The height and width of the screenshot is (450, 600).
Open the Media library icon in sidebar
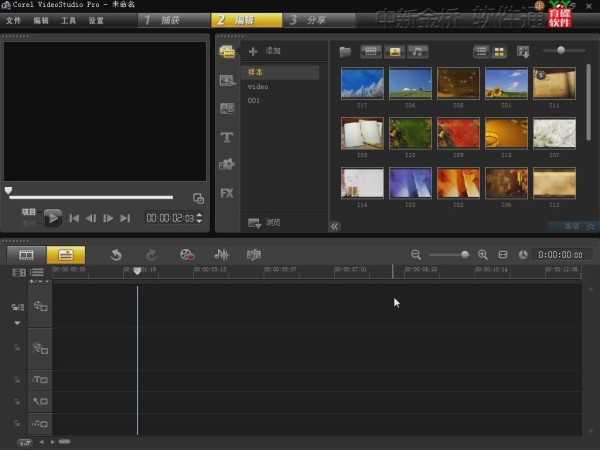227,52
